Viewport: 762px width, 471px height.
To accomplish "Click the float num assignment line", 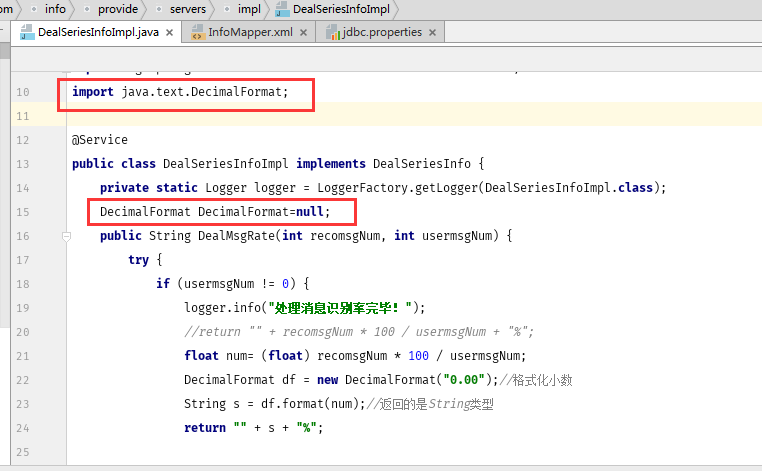I will (x=355, y=356).
